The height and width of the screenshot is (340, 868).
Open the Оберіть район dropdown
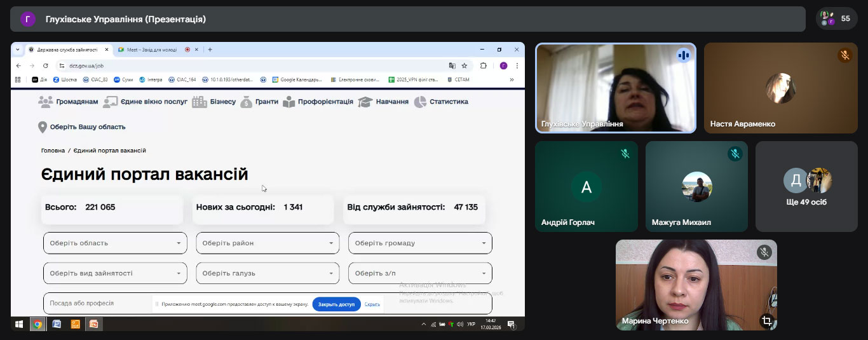point(268,243)
